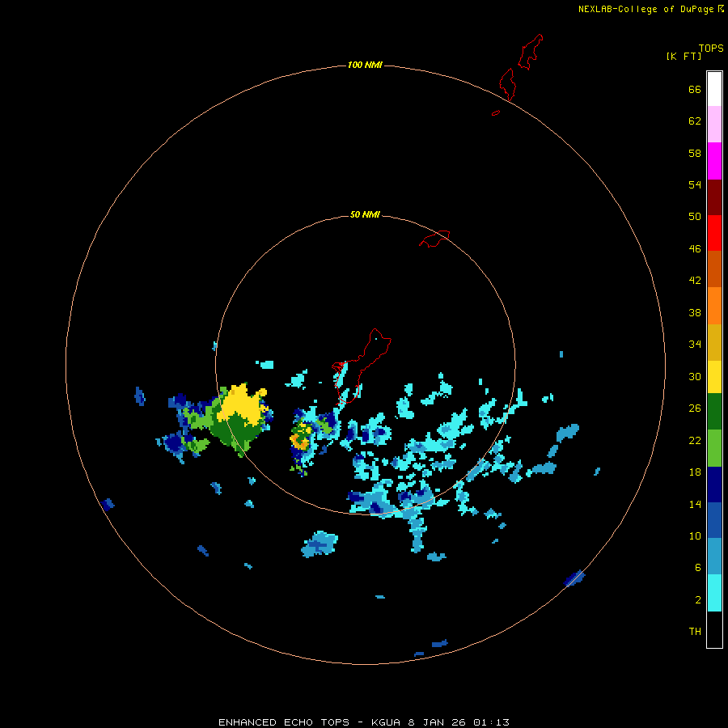
Task: Select the gold legend swatch
Action: pos(714,342)
